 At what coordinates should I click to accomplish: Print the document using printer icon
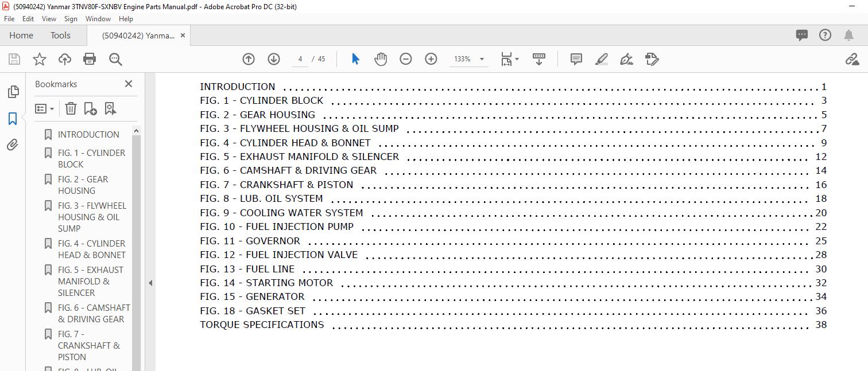[x=90, y=59]
